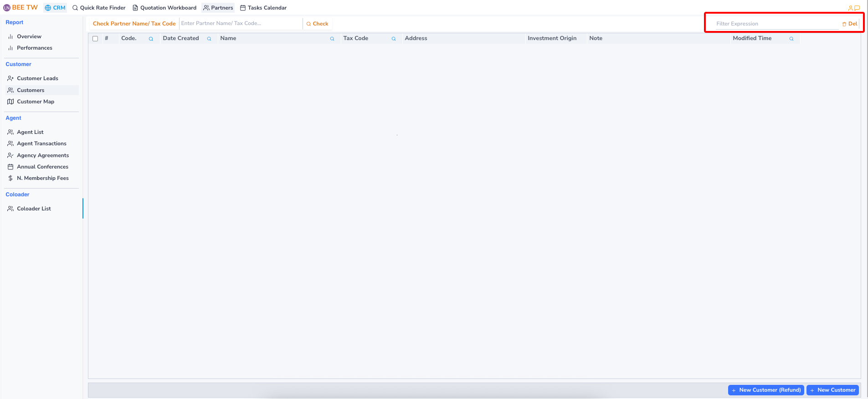The image size is (868, 399).
Task: Click the Tax Code column search icon
Action: (x=394, y=39)
